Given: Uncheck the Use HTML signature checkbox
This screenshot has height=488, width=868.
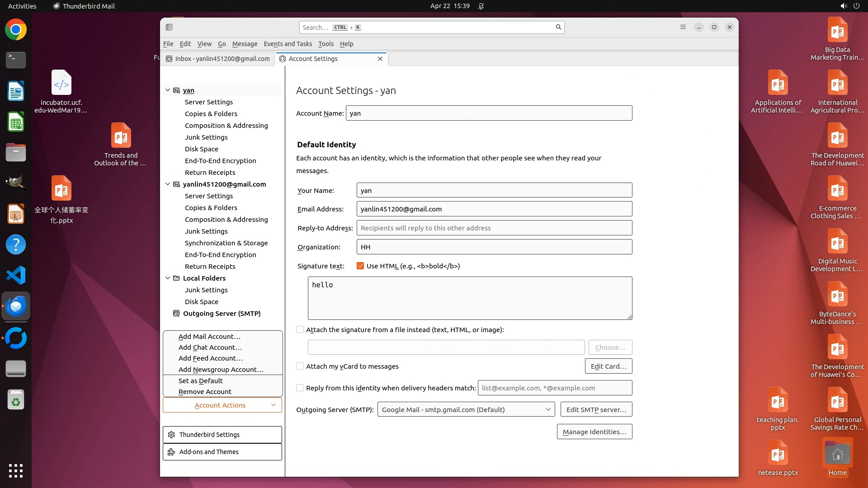Looking at the screenshot, I should point(360,266).
